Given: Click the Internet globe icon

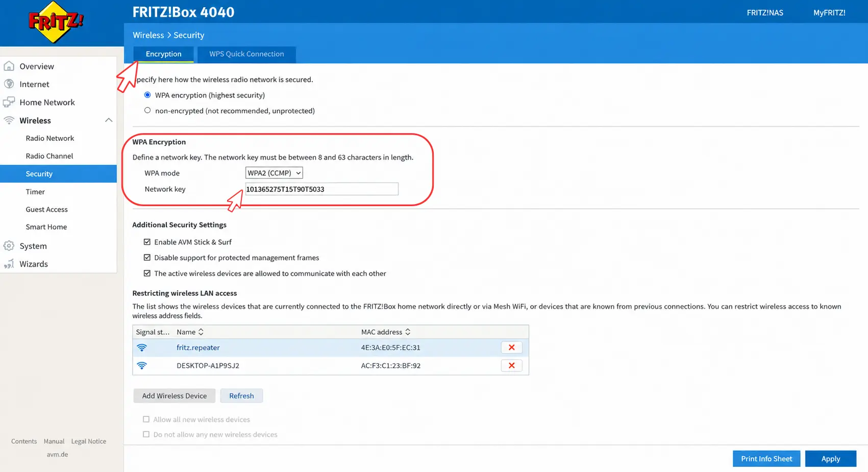Looking at the screenshot, I should click(x=9, y=84).
